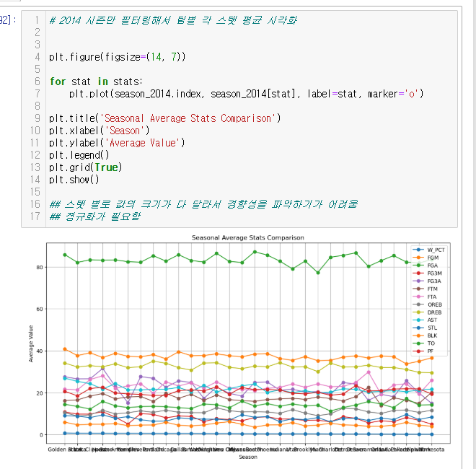This screenshot has width=476, height=469.
Task: Click the 'for stat in stats:' line
Action: pyautogui.click(x=96, y=82)
